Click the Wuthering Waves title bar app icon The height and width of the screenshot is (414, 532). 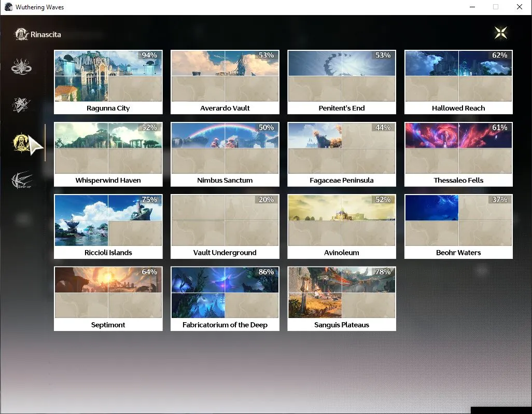tap(8, 7)
